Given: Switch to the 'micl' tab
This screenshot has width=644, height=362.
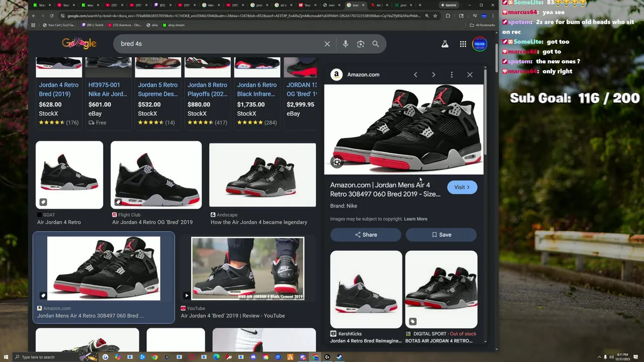Looking at the screenshot, I should pos(332,5).
